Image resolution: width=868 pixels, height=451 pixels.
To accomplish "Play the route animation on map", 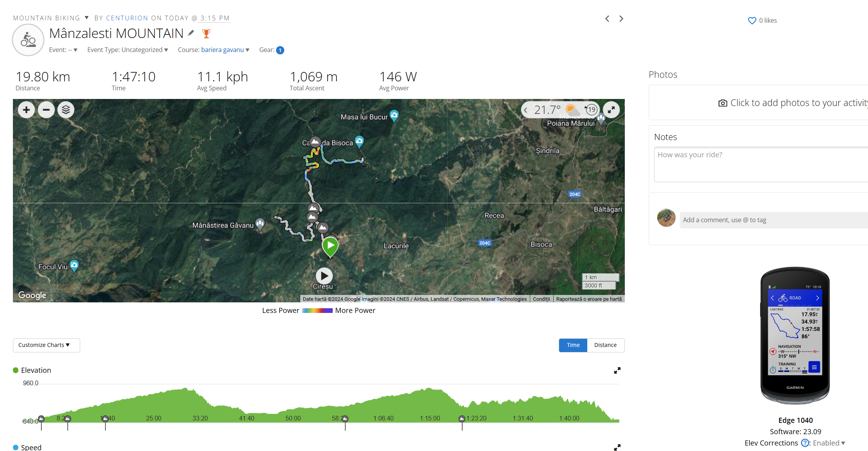I will point(324,276).
